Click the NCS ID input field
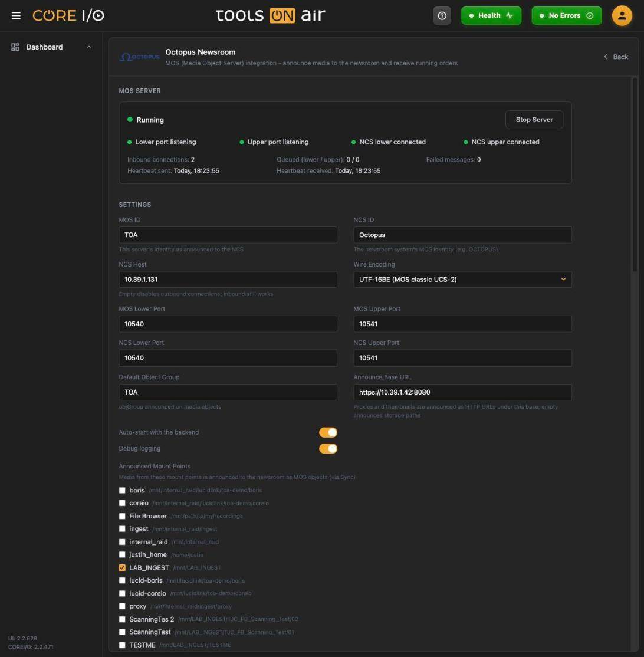 click(462, 235)
